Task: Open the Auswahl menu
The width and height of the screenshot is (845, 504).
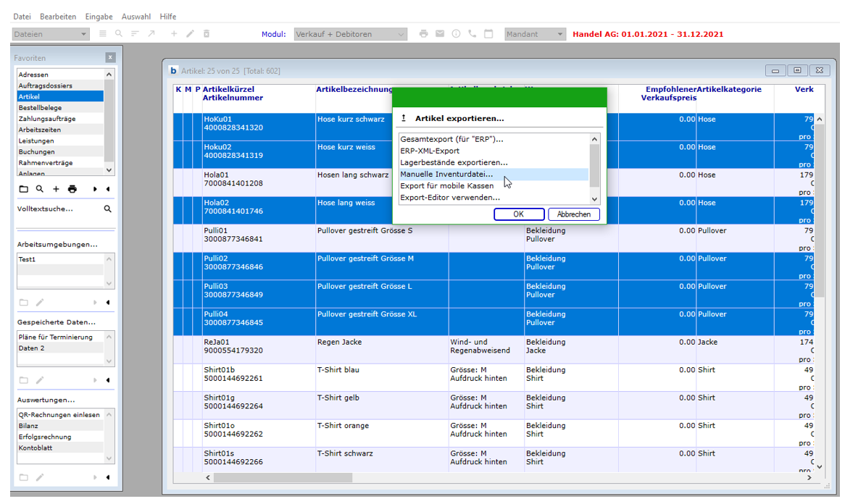Action: pos(136,16)
